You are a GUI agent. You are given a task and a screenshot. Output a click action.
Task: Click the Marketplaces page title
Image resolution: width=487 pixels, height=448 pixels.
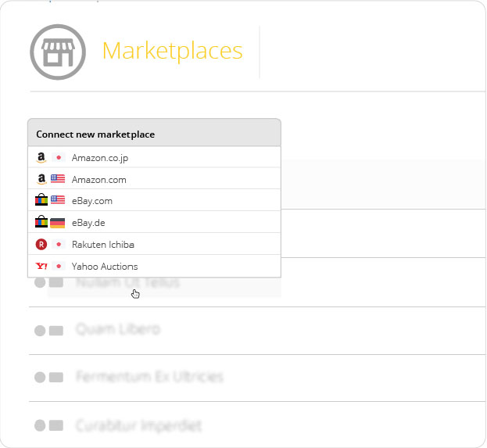click(173, 52)
